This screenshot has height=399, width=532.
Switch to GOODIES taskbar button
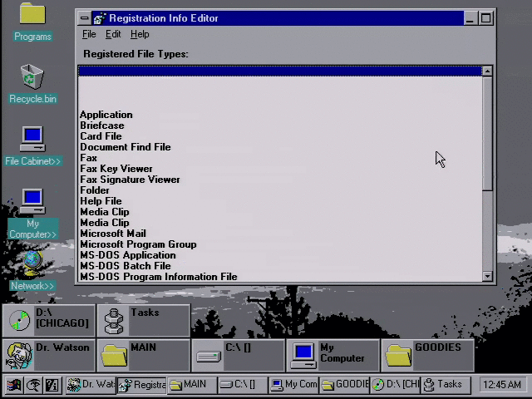click(344, 385)
